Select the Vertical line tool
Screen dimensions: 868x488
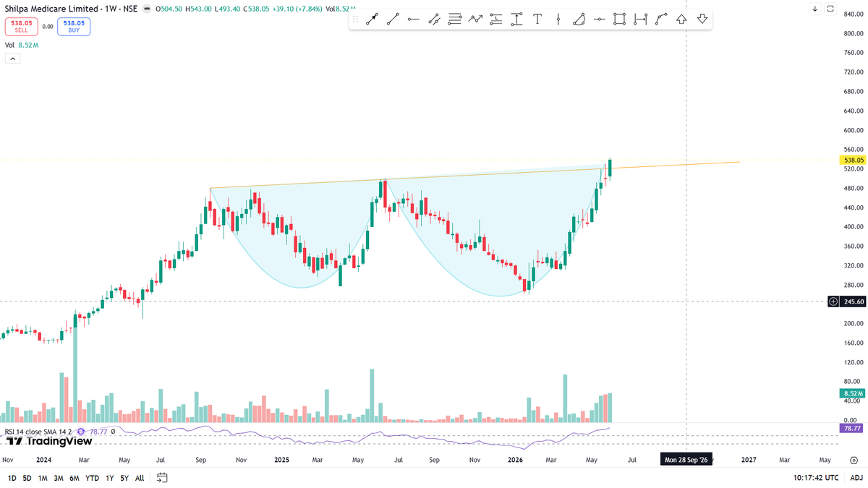pyautogui.click(x=558, y=20)
